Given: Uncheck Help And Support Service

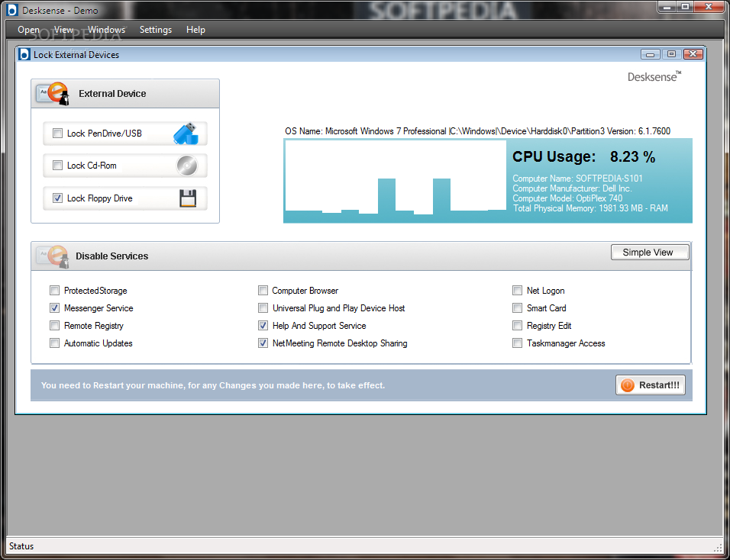Looking at the screenshot, I should [x=263, y=325].
